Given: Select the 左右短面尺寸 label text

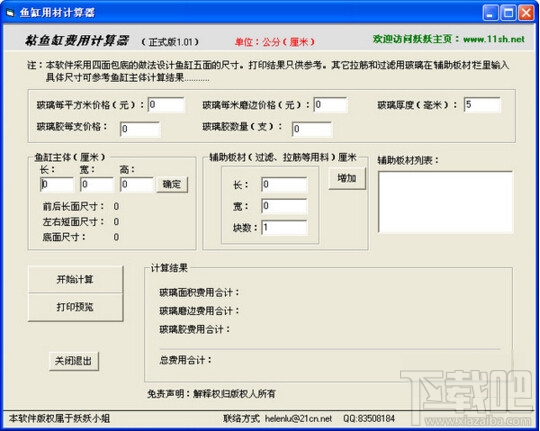Looking at the screenshot, I should click(x=73, y=222).
